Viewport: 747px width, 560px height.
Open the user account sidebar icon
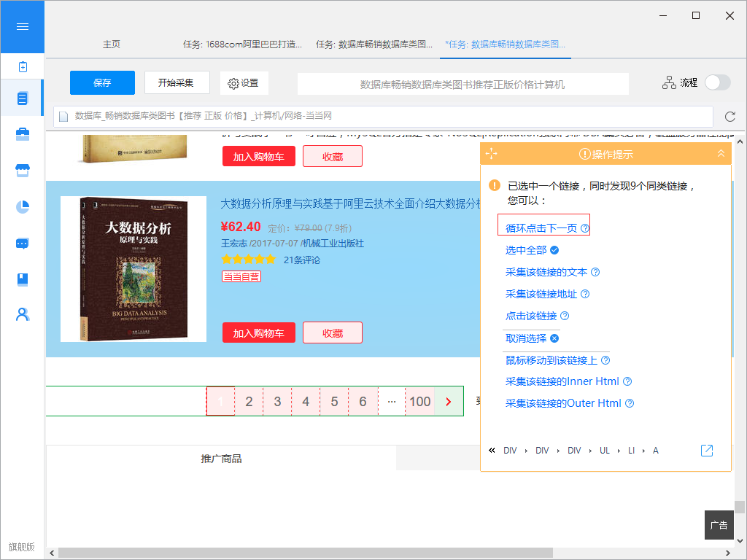[x=23, y=314]
